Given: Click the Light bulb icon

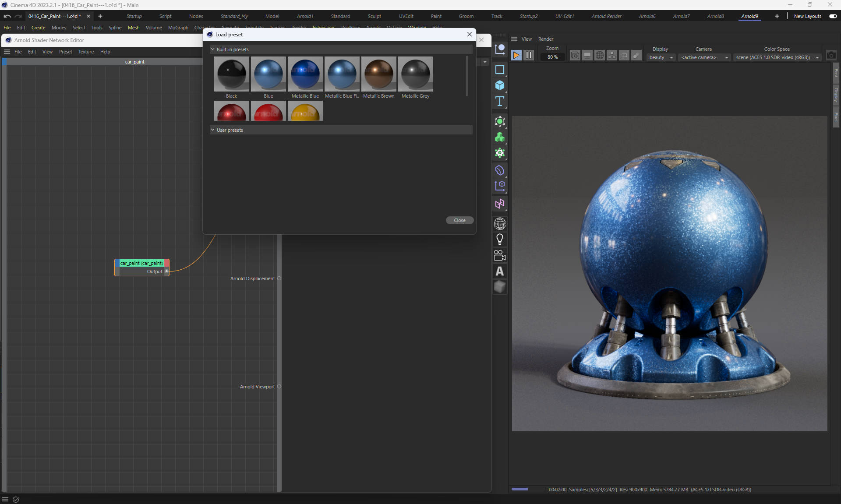Looking at the screenshot, I should pos(499,240).
